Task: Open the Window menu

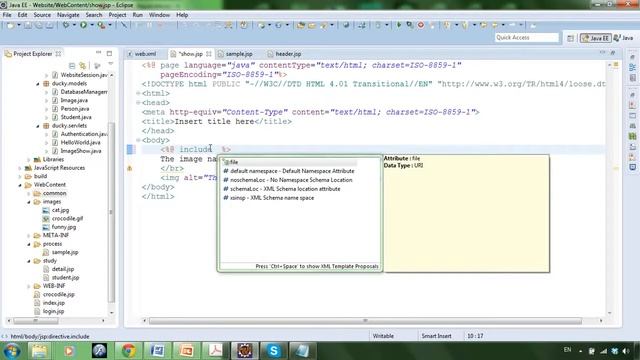Action: [159, 15]
